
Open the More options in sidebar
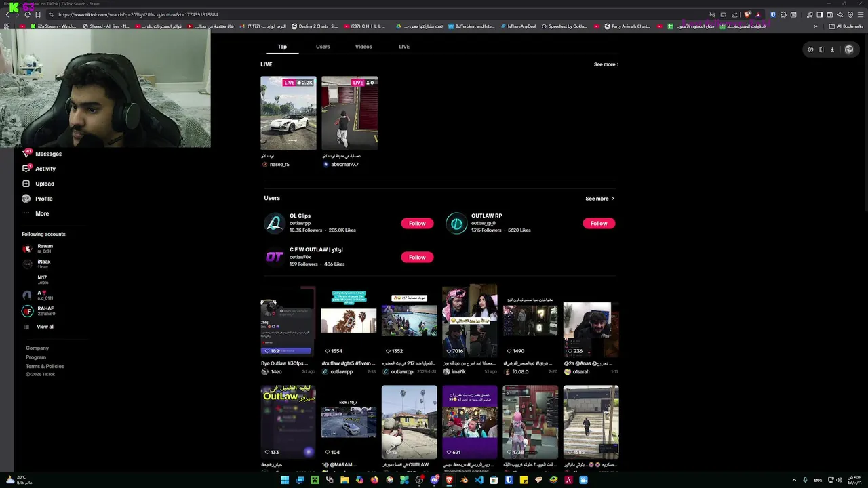pyautogui.click(x=35, y=213)
